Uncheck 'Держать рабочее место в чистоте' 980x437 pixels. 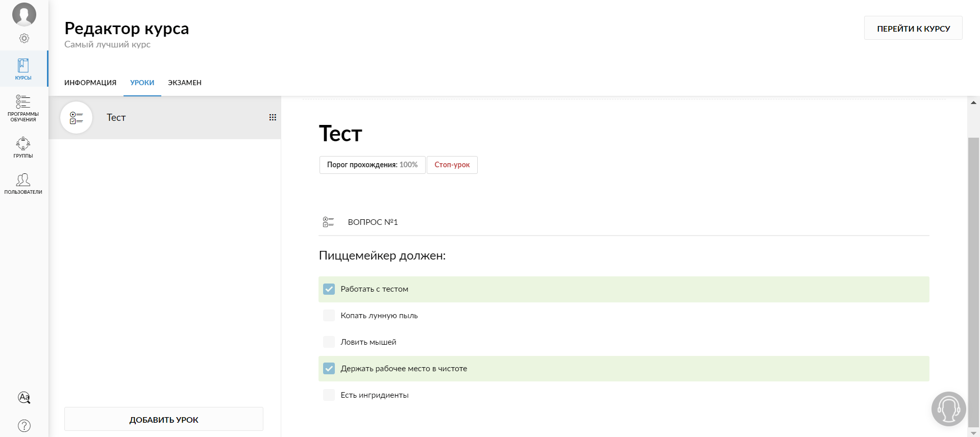[329, 369]
